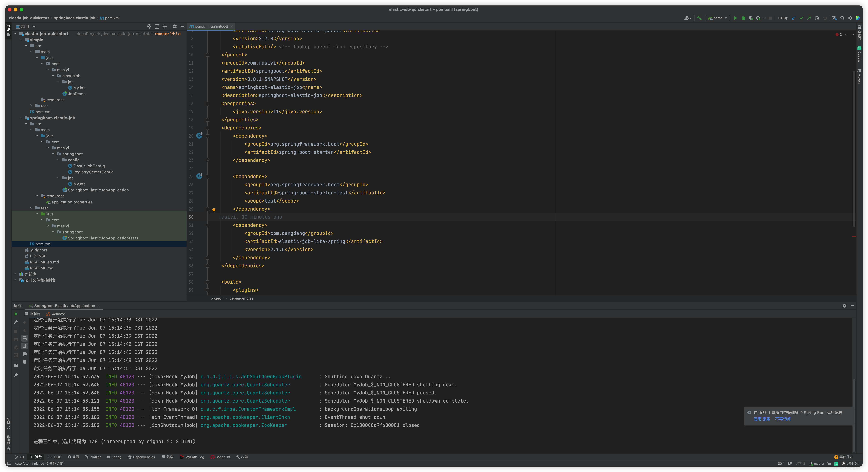Image resolution: width=868 pixels, height=472 pixels.
Task: Toggle pin tab in run panel
Action: click(x=16, y=375)
